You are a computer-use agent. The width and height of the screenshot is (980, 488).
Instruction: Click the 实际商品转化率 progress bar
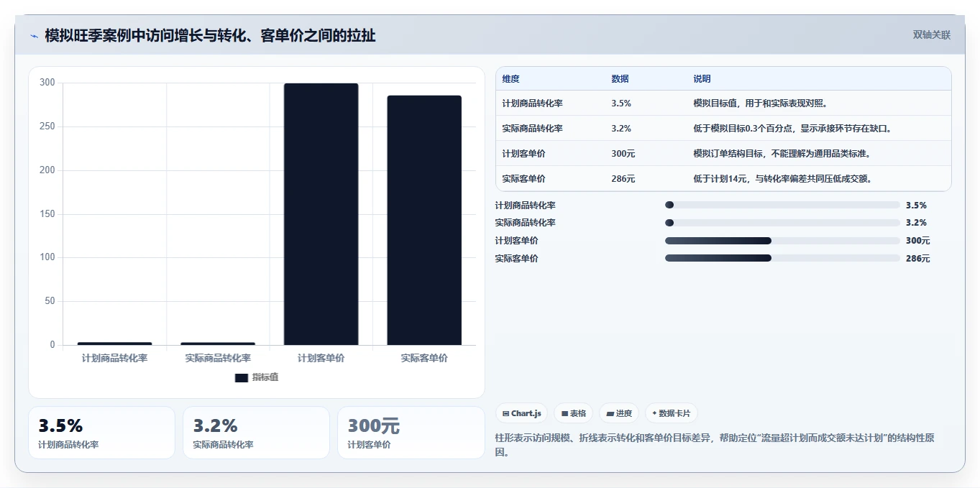[782, 223]
